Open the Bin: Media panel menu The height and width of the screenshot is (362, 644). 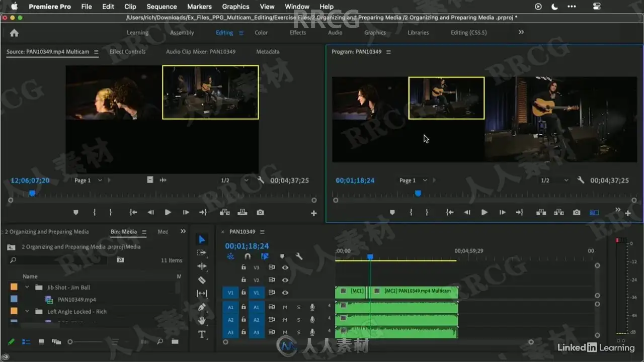click(144, 232)
